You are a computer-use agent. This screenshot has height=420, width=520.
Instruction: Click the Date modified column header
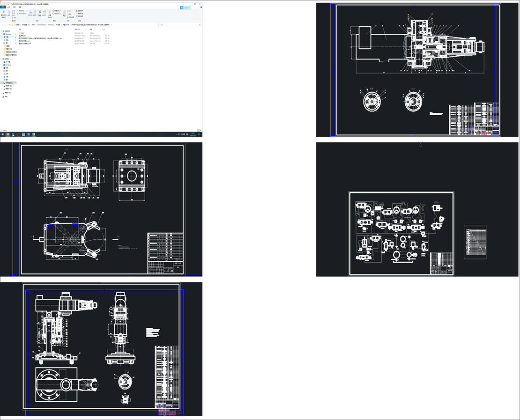click(x=77, y=29)
